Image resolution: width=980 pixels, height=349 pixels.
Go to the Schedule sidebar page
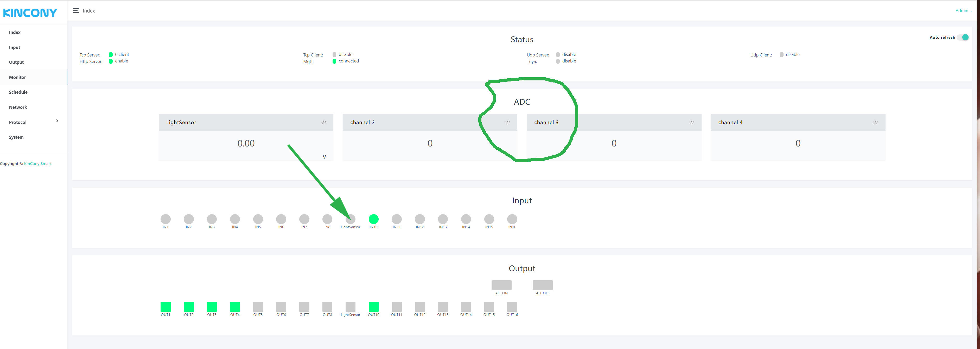click(18, 92)
